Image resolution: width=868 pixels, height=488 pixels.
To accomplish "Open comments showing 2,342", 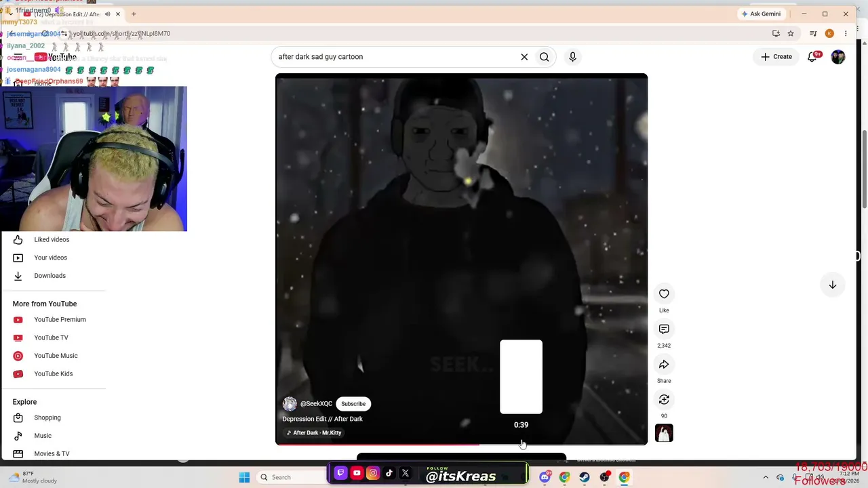I will [x=664, y=329].
